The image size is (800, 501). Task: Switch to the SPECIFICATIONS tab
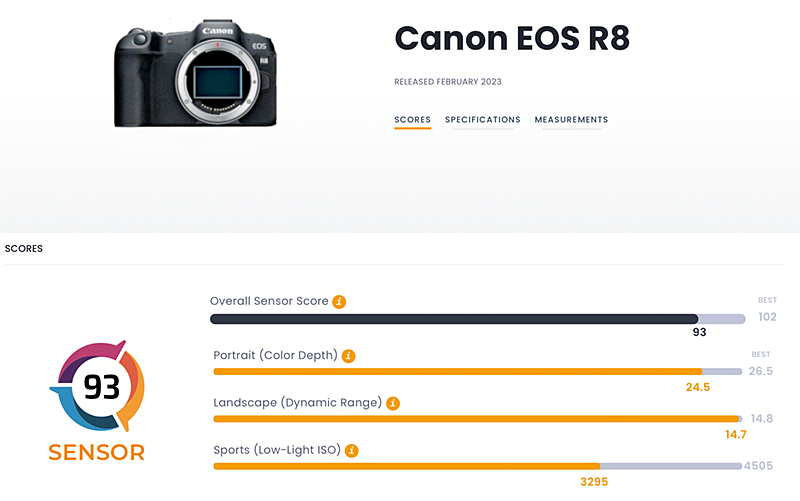[482, 120]
